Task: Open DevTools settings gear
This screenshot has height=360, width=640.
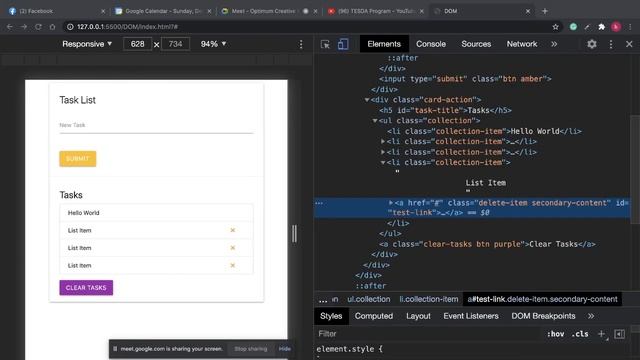Action: [x=592, y=44]
